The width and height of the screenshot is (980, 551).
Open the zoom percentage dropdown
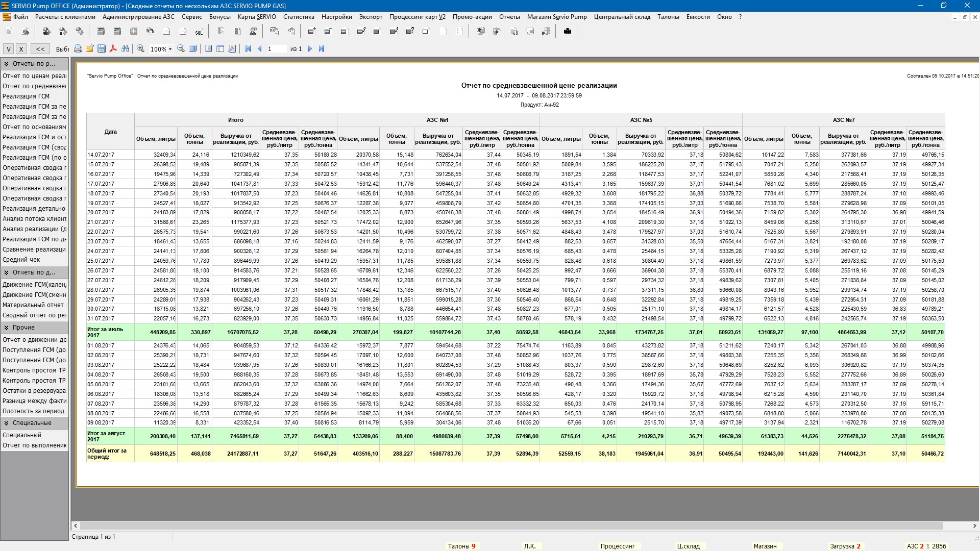(x=170, y=49)
